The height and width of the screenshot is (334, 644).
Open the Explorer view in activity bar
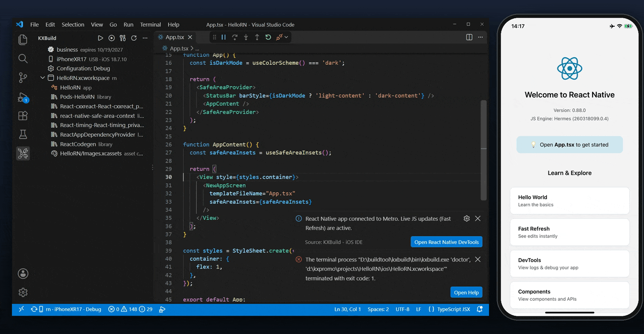(x=23, y=40)
